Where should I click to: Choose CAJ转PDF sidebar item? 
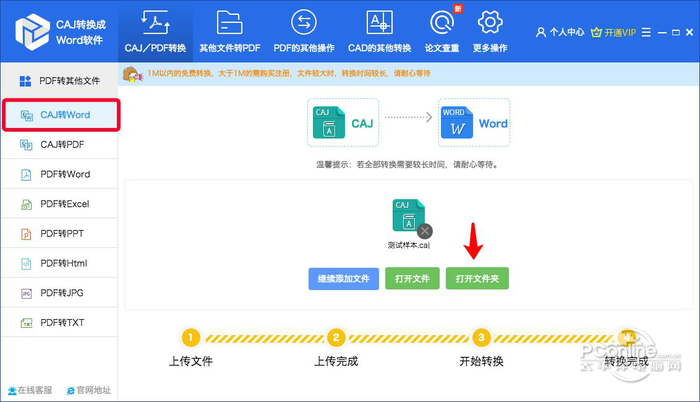click(x=59, y=144)
